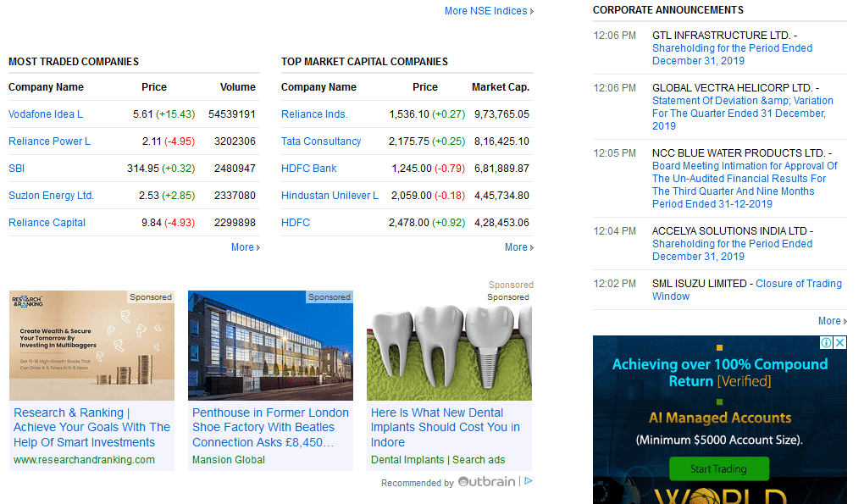Click HDFC Bank market cap 6,81,889.87
864x504 pixels.
click(x=501, y=168)
